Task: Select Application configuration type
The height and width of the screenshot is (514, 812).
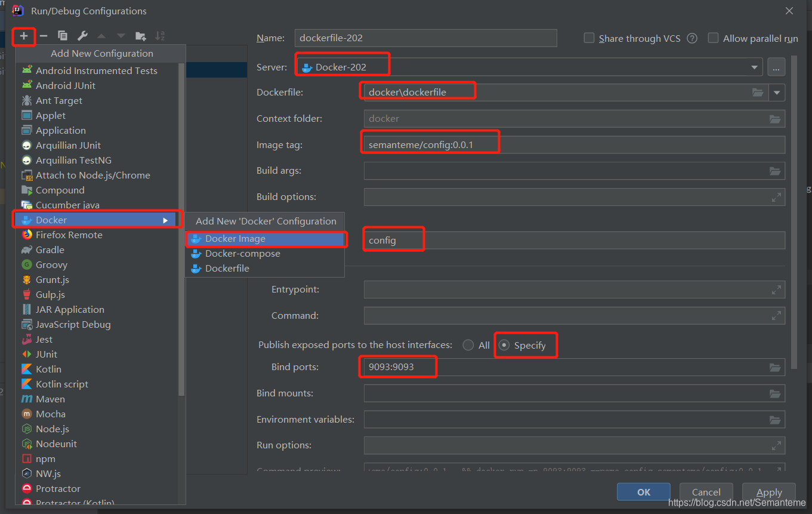Action: [97, 130]
